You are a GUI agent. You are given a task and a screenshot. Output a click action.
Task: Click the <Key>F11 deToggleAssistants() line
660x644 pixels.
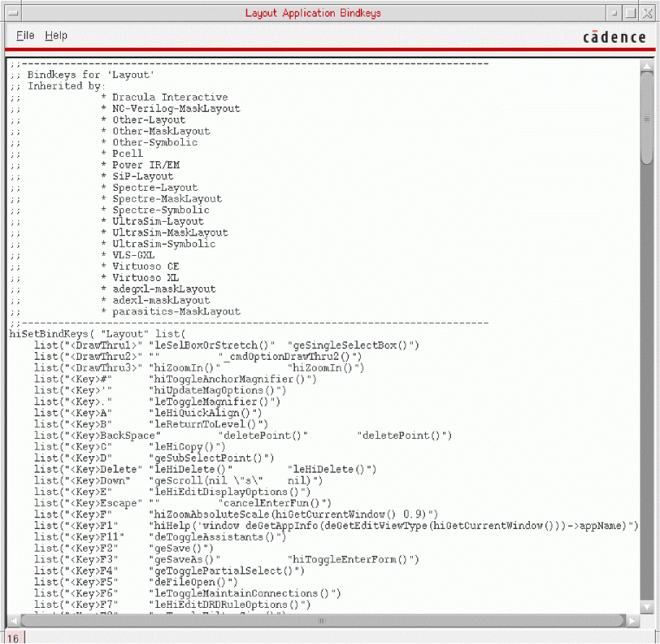pos(160,537)
